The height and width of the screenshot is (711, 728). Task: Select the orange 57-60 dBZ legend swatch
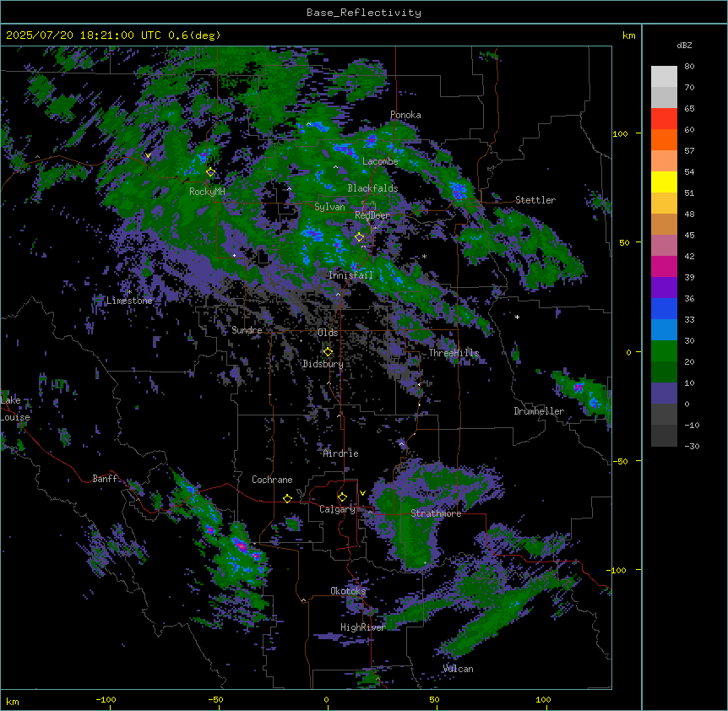(664, 139)
